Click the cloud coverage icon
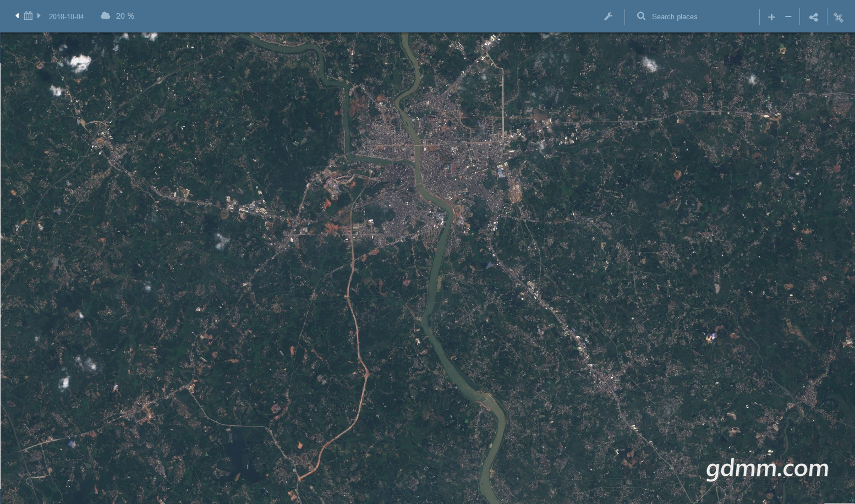The width and height of the screenshot is (855, 504). [105, 16]
